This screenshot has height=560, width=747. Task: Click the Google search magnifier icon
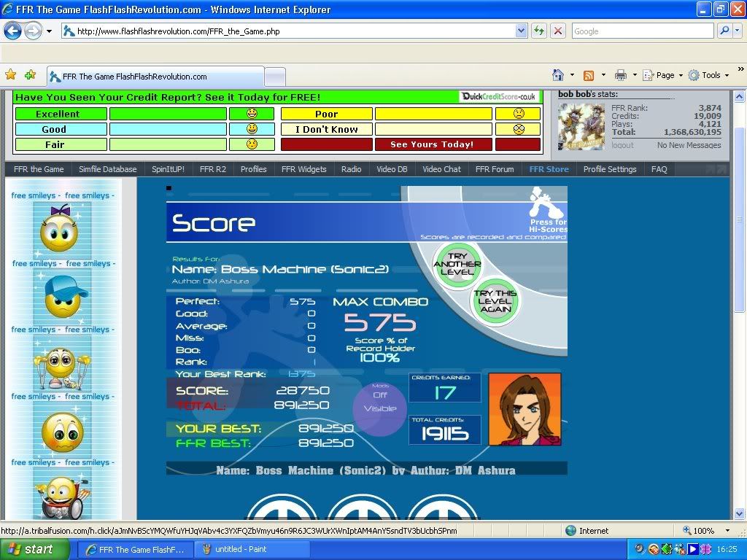click(x=724, y=31)
